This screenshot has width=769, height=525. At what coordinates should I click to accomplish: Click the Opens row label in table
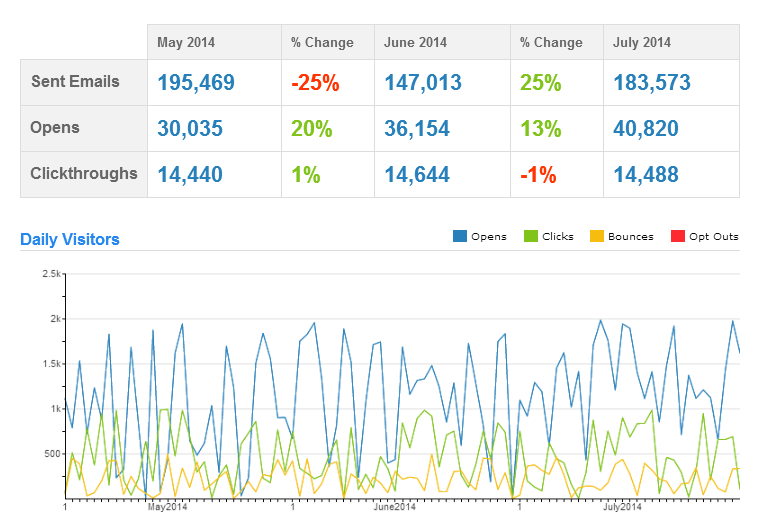point(55,128)
